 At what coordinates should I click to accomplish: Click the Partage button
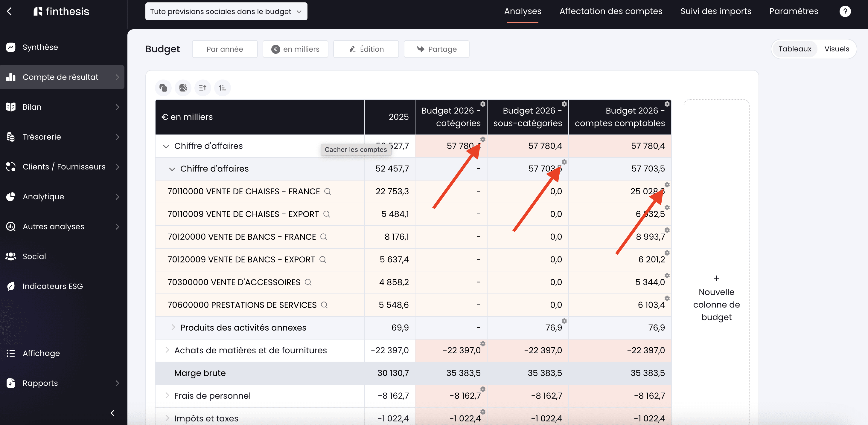point(436,49)
